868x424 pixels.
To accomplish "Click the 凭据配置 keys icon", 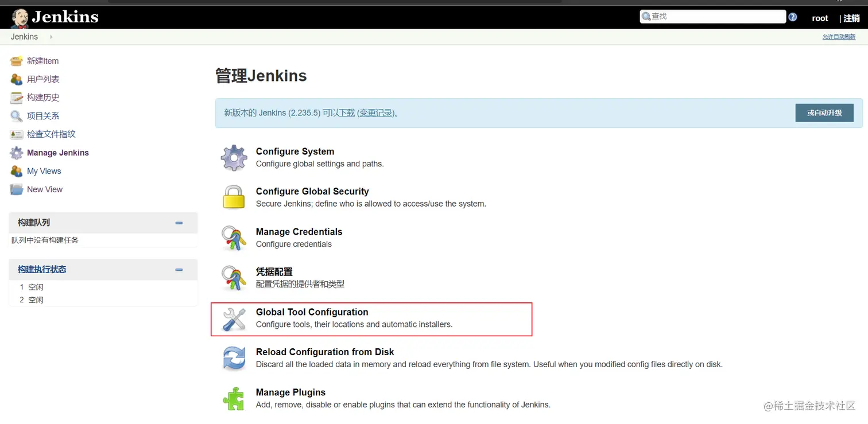I will 234,278.
